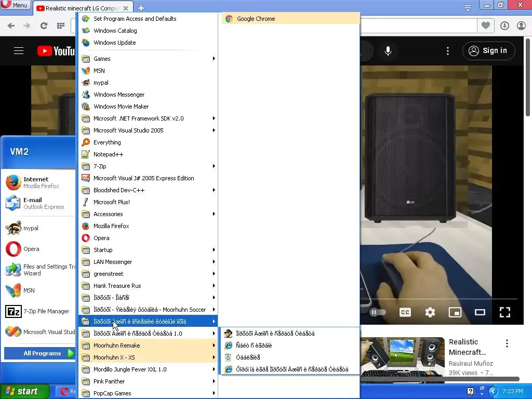This screenshot has height=399, width=532.
Task: Open E-mail Outlook Express
Action: pos(39,203)
